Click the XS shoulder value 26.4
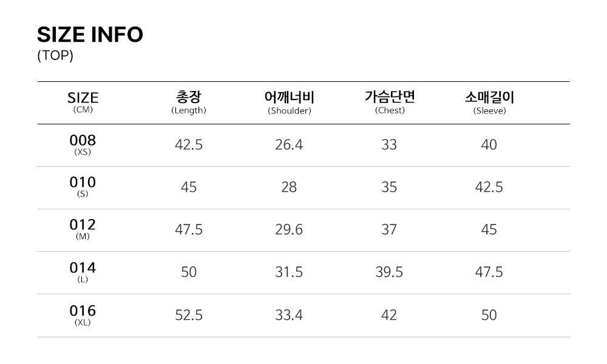Viewport: 607px width, 364px height. (289, 145)
